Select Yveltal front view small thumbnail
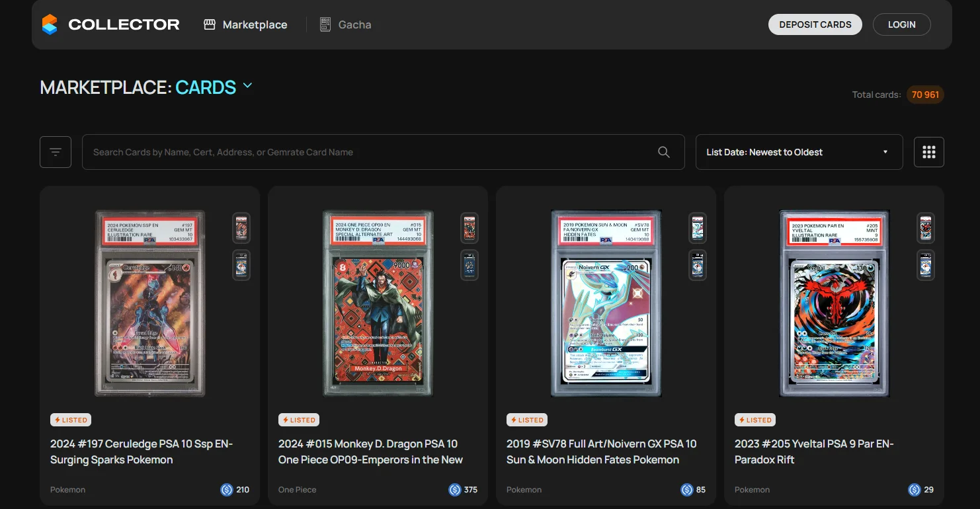This screenshot has height=509, width=980. [926, 228]
